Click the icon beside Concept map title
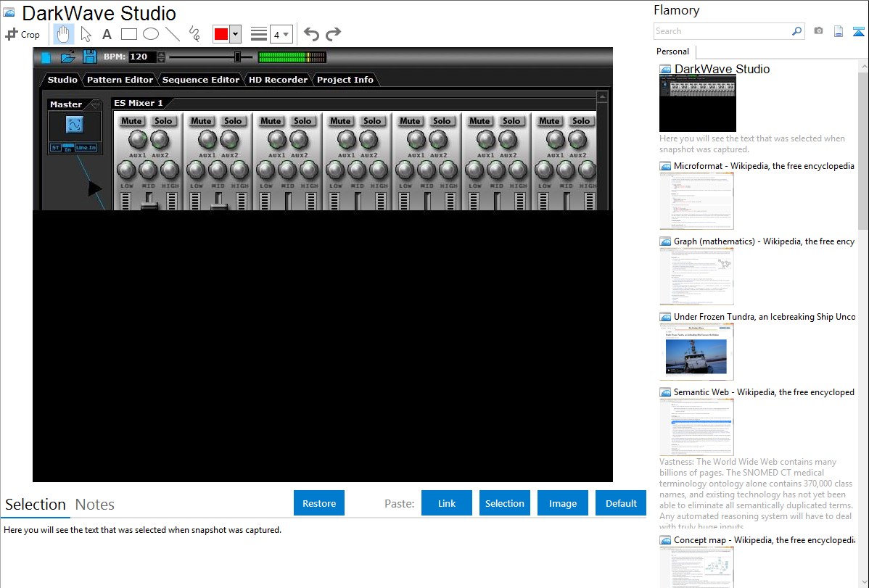The image size is (869, 588). (665, 540)
